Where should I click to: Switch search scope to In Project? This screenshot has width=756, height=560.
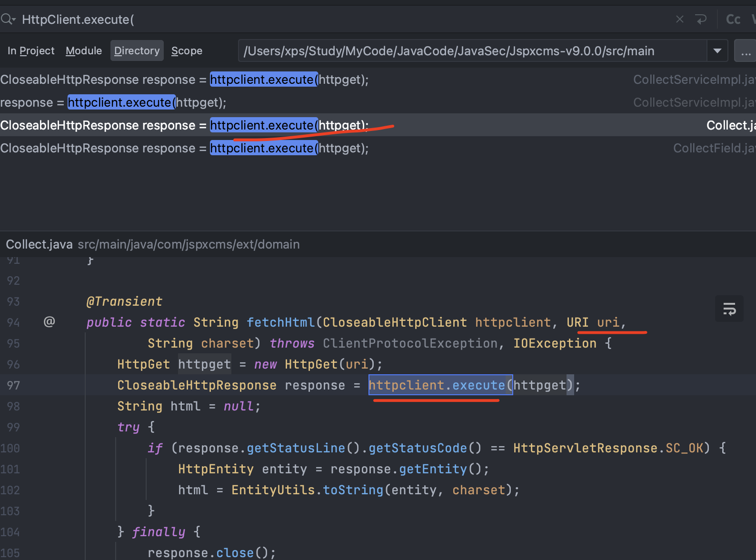pos(31,51)
